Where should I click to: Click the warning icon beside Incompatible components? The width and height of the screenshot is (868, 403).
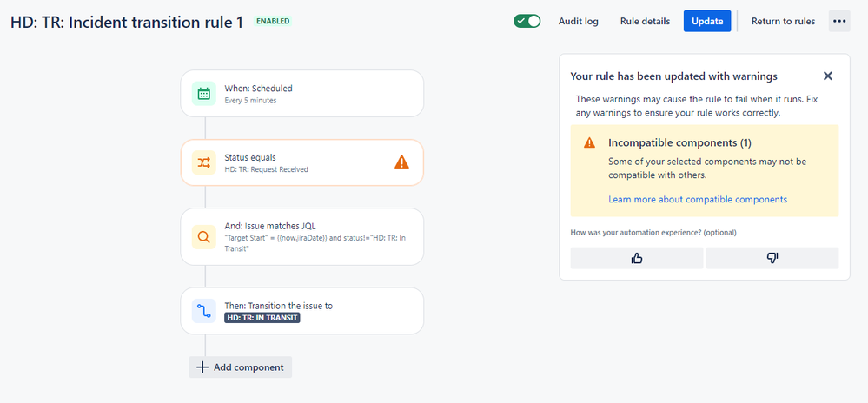click(590, 142)
